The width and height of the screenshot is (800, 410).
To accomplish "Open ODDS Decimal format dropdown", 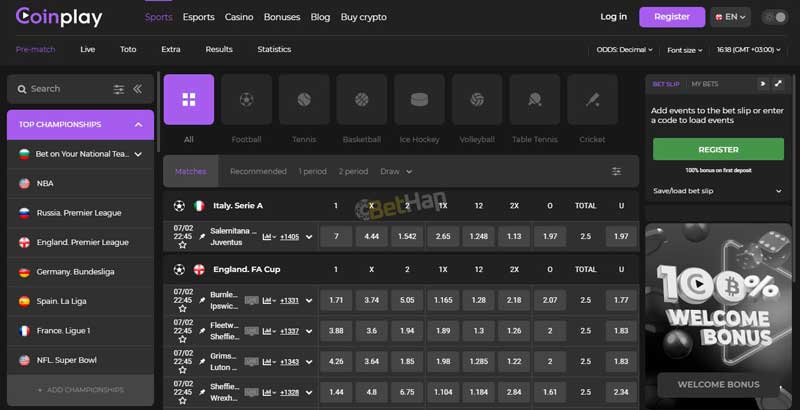I will [x=624, y=49].
